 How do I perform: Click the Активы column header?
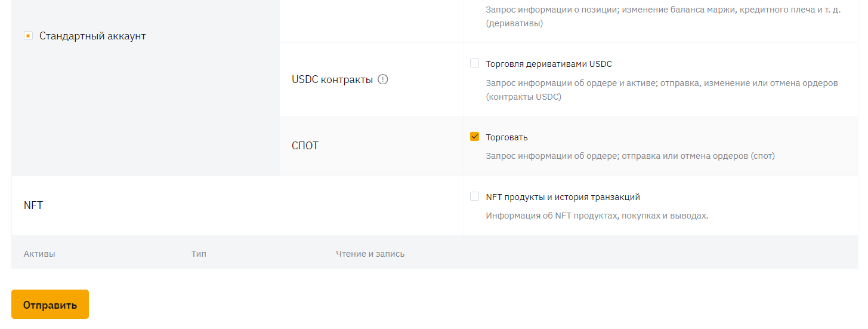39,254
